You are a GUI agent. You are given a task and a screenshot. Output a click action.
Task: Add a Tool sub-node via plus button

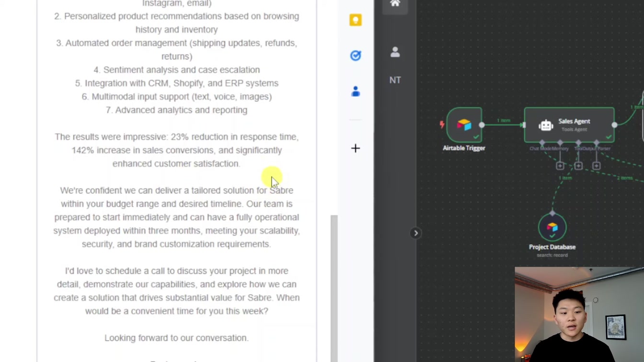(x=578, y=166)
